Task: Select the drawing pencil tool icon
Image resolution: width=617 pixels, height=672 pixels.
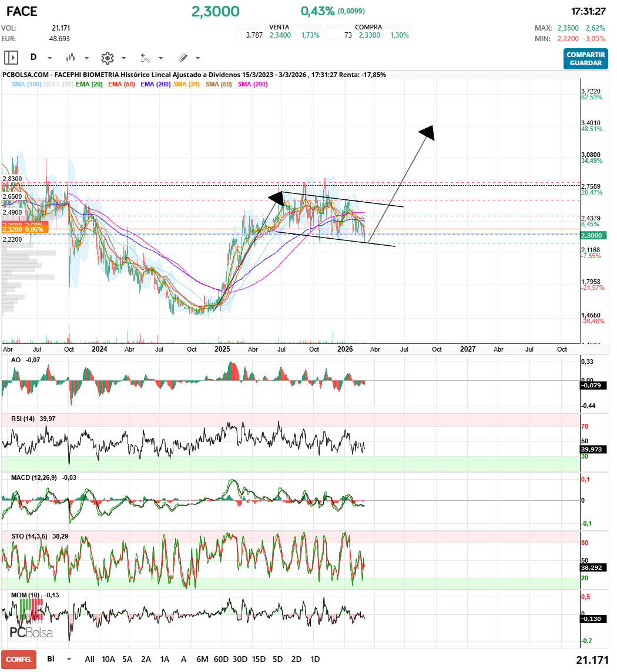Action: point(183,58)
